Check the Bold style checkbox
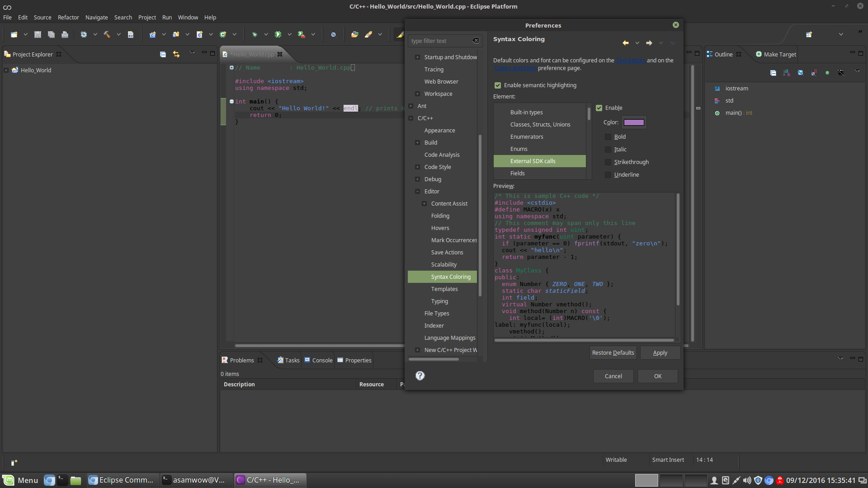Viewport: 868px width, 488px height. pos(608,137)
